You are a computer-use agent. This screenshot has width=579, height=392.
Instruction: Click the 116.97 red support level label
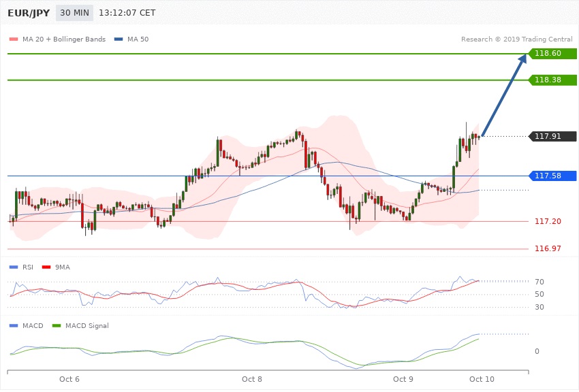point(548,249)
